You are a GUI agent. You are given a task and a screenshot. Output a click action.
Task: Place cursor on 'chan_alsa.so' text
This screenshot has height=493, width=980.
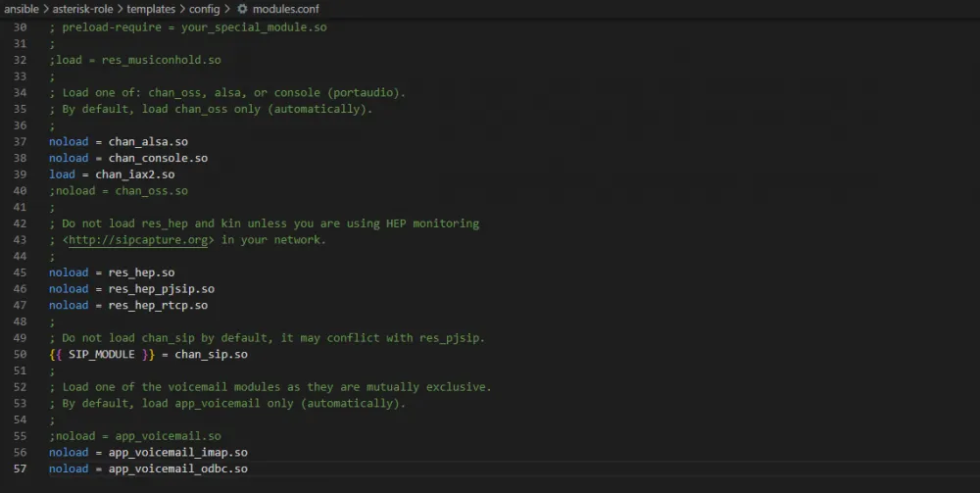[x=148, y=142]
